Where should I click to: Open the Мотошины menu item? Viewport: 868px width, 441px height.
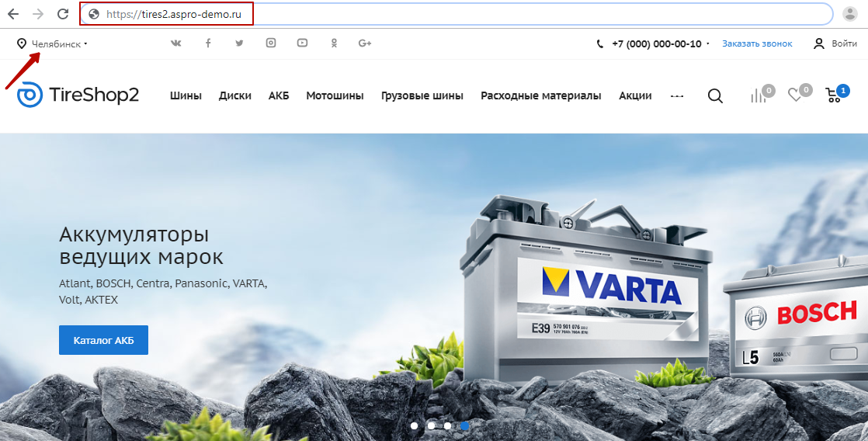[x=335, y=95]
